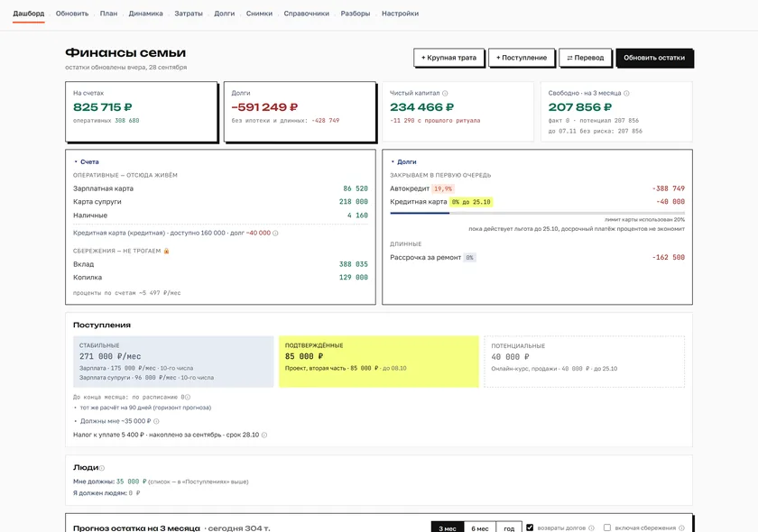Click the + Крупная трата button
Viewport: 758px width, 532px height.
pyautogui.click(x=448, y=58)
